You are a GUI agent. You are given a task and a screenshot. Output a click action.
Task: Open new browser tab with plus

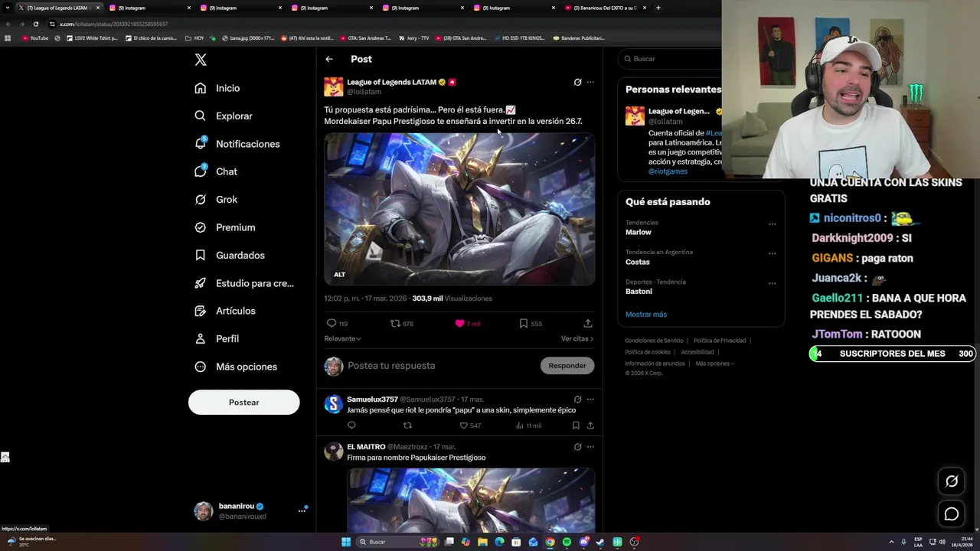[658, 8]
